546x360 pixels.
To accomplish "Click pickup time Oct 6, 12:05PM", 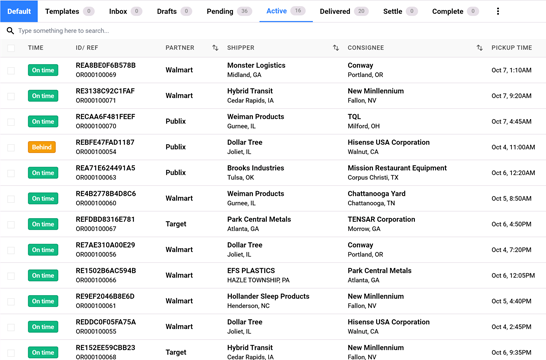I will [513, 276].
